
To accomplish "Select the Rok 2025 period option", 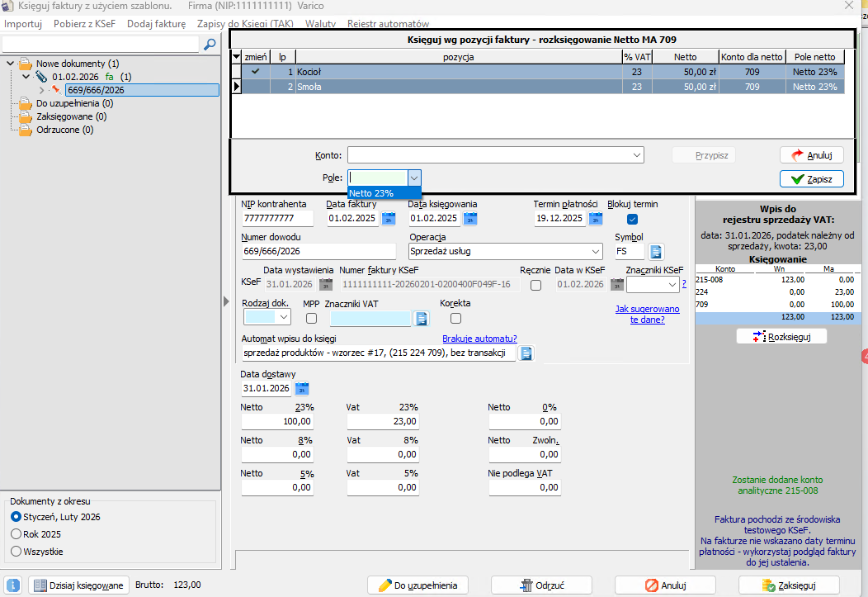I will tap(16, 534).
